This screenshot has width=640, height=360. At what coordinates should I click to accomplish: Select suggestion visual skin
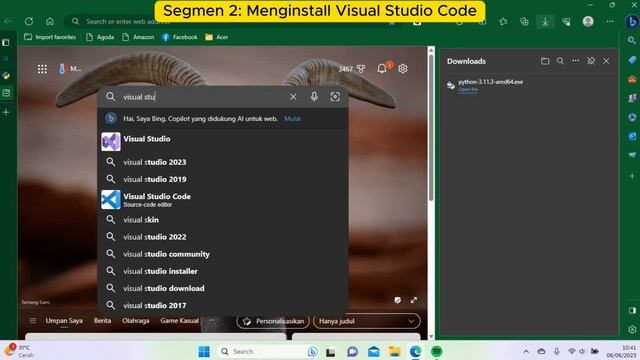[x=223, y=220]
